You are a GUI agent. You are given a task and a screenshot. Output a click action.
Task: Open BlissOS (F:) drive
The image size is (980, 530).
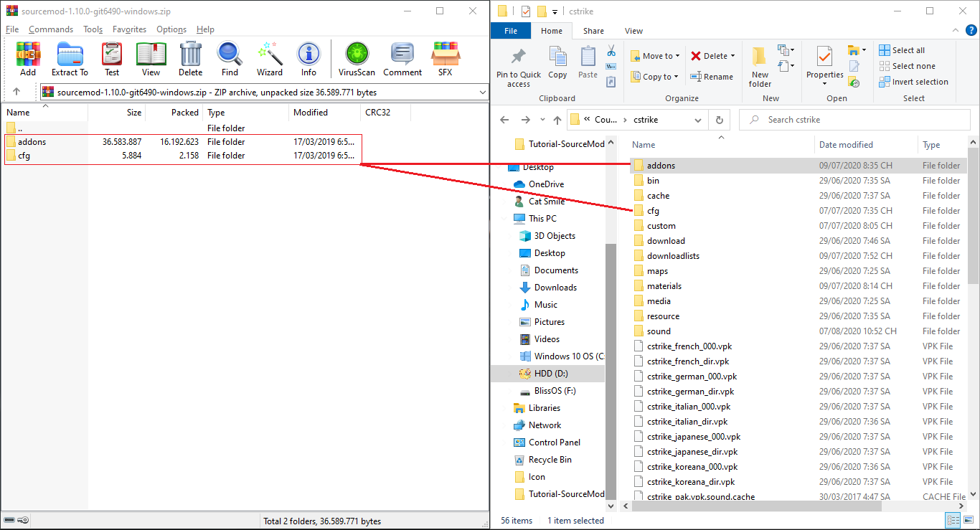tap(548, 391)
